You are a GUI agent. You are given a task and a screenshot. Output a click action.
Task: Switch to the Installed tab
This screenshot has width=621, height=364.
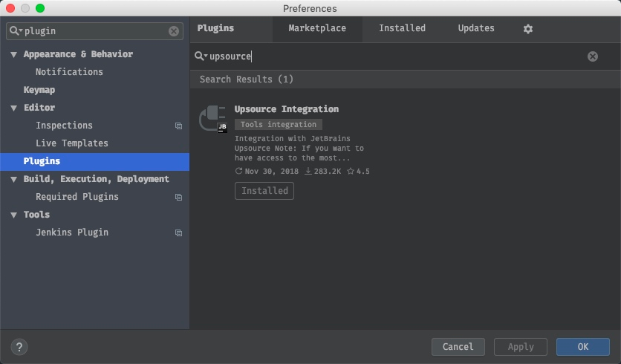coord(402,28)
